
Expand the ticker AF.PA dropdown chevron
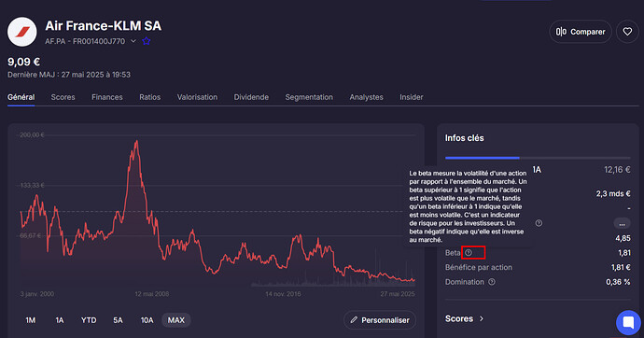tap(133, 41)
